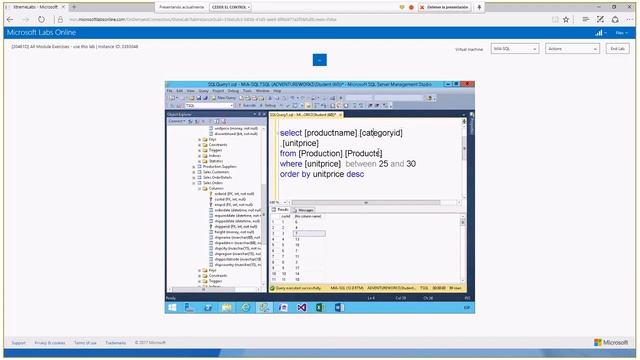Open Server Manager from the VM taskbar
Screen dimensions: 640x360
[x=189, y=307]
